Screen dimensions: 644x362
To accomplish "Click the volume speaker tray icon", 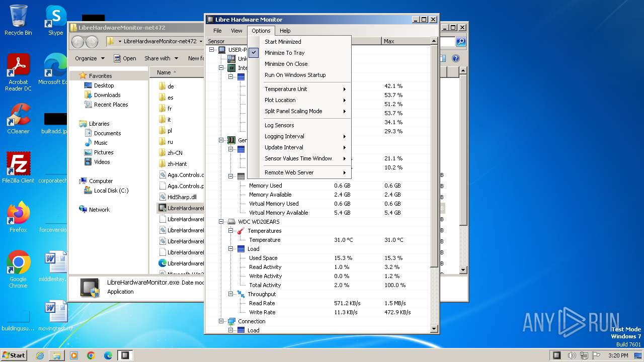I will click(572, 355).
